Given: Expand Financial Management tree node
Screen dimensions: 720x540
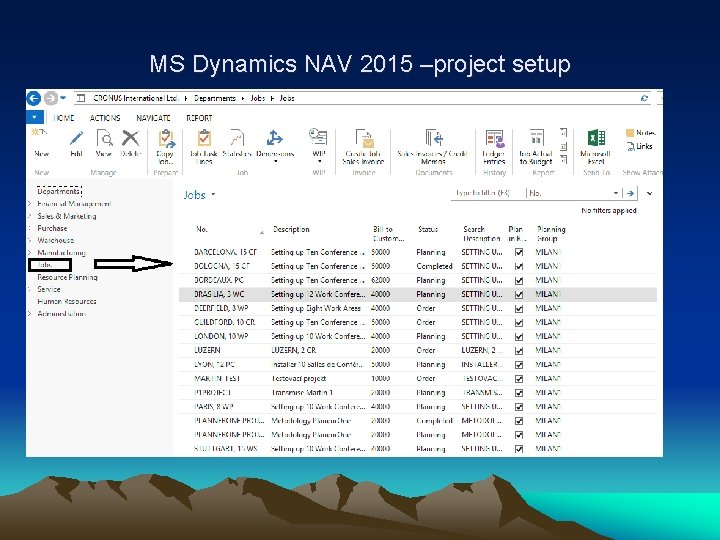Looking at the screenshot, I should (30, 203).
